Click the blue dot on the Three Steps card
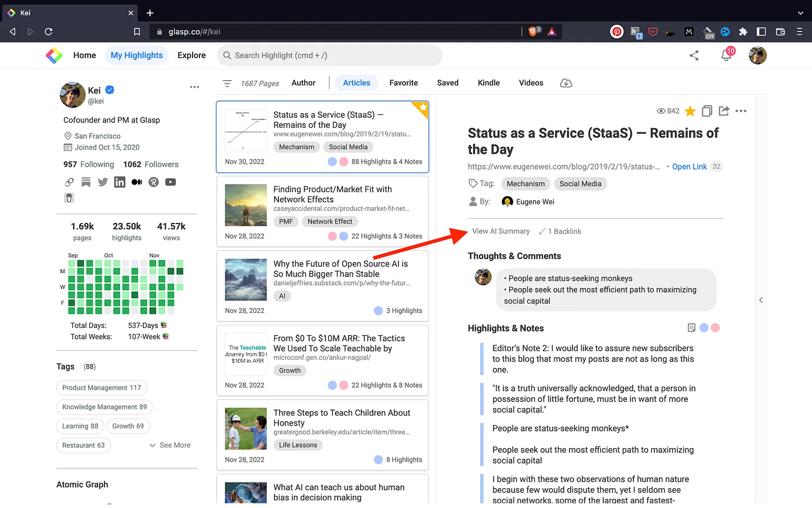 tap(378, 460)
